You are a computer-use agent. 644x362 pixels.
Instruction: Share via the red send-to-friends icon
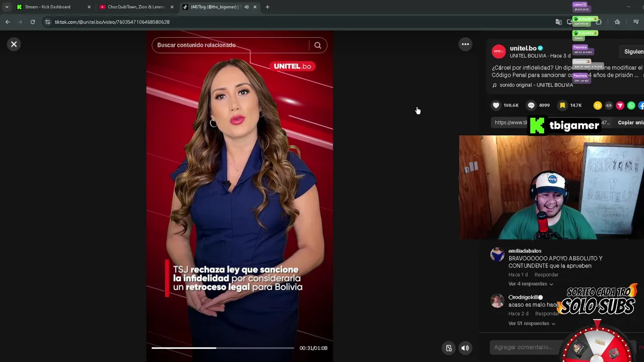[x=620, y=105]
